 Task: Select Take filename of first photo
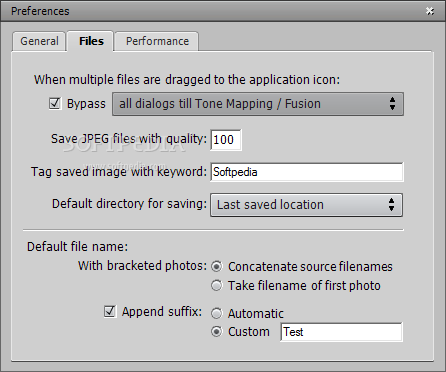tap(217, 285)
